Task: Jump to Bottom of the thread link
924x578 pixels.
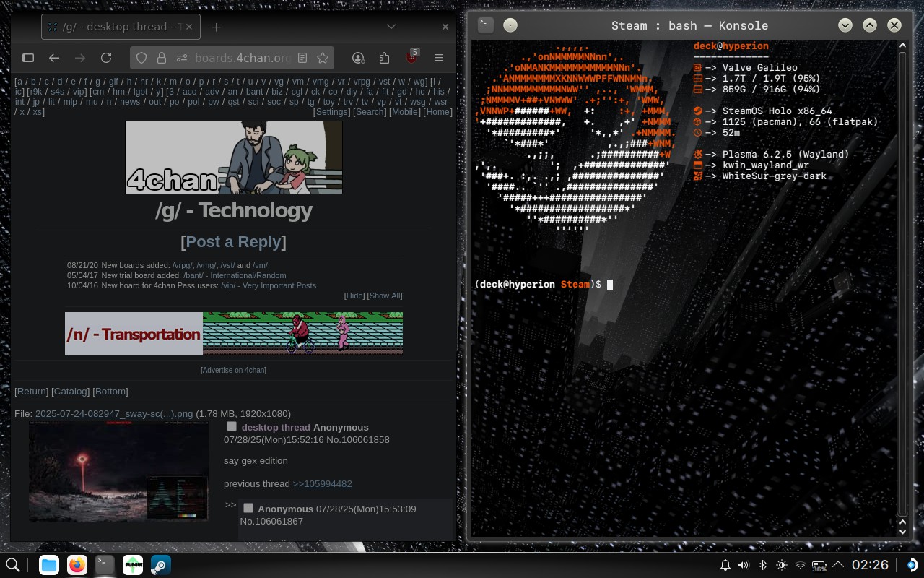Action: coord(111,391)
